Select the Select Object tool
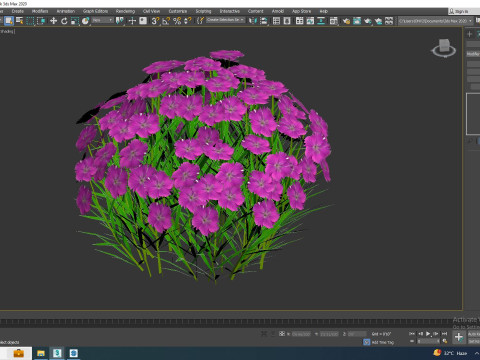 [9, 21]
